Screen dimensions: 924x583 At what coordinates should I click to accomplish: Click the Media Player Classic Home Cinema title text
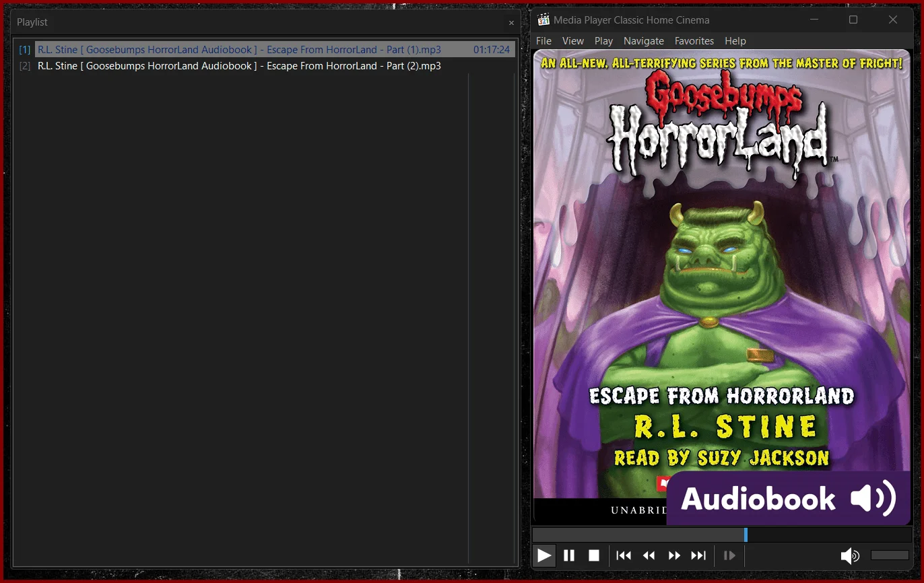(x=631, y=20)
